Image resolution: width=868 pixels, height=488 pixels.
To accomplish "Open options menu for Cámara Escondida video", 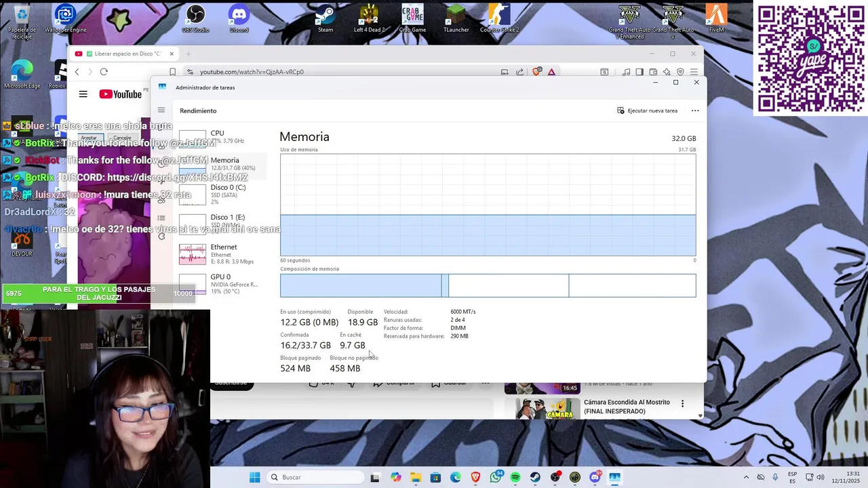I will (682, 403).
